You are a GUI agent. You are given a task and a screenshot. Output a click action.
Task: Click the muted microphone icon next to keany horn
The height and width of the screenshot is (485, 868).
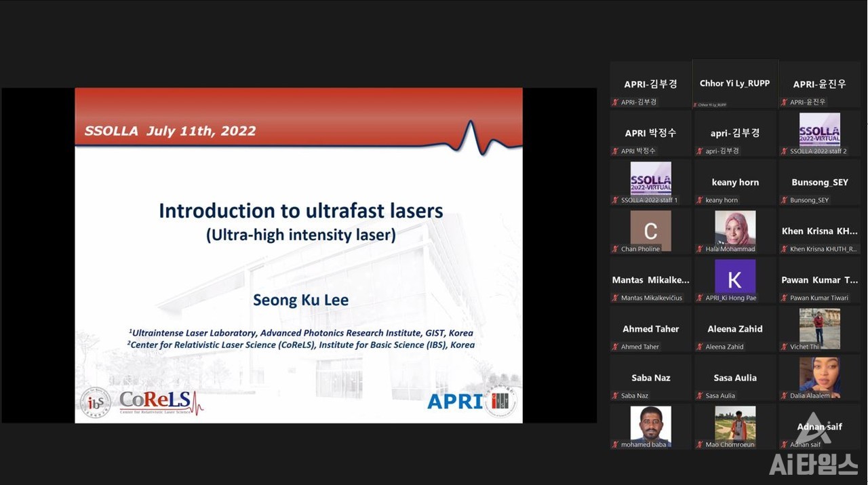pos(699,200)
